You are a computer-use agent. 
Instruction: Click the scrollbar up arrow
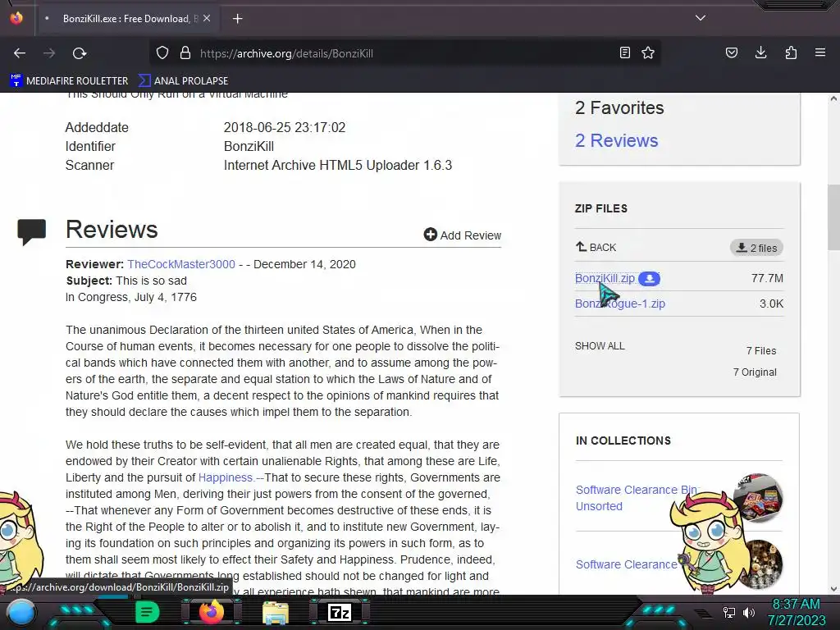833,98
